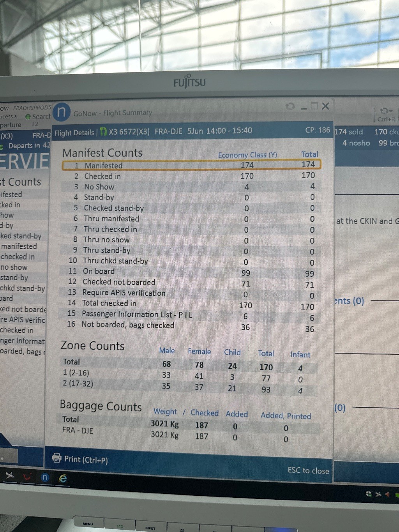Image resolution: width=399 pixels, height=532 pixels.
Task: Open the airplane app in the taskbar
Action: [10, 475]
